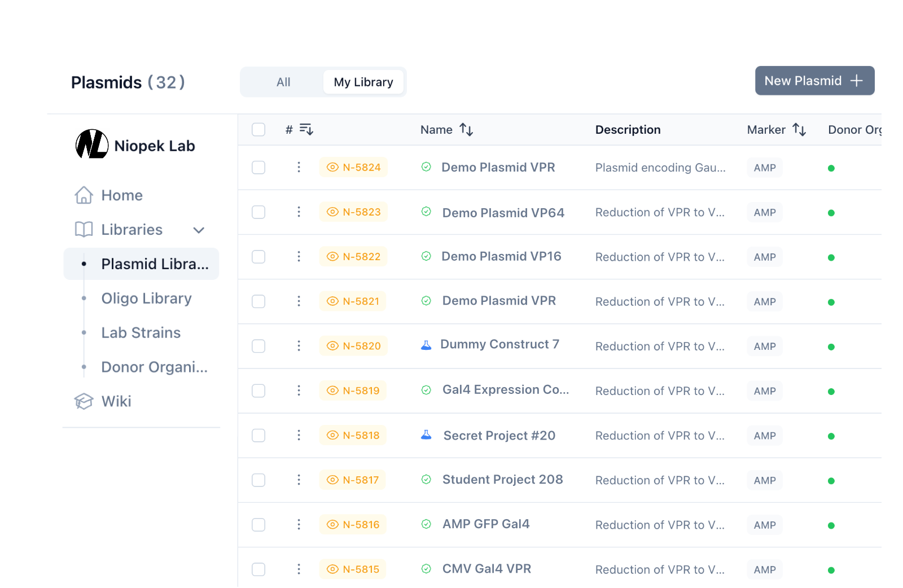Select all rows via the header checkbox
Viewport: 903px width, 588px height.
pyautogui.click(x=258, y=129)
